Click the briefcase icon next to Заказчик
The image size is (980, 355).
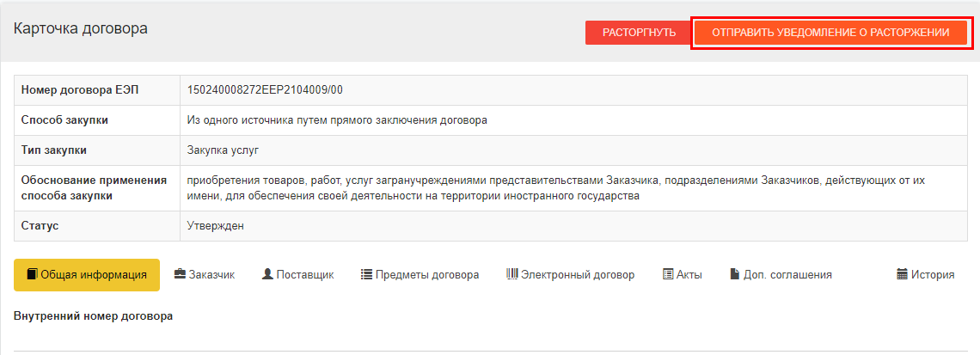click(180, 274)
